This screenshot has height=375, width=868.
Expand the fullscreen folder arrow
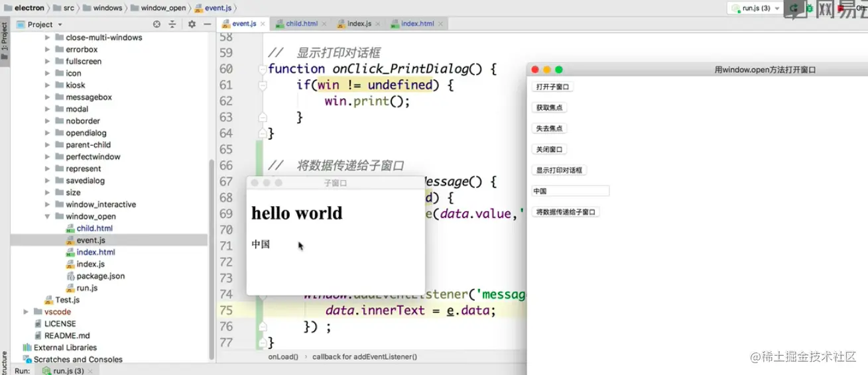click(x=48, y=62)
